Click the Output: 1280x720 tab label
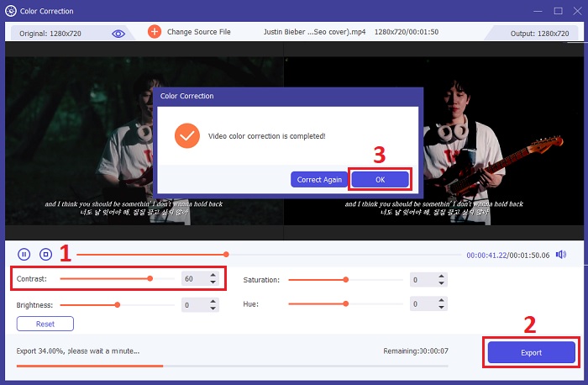 [539, 34]
